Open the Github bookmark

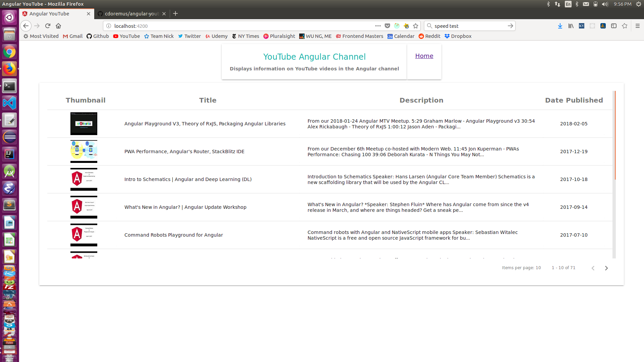pyautogui.click(x=98, y=36)
